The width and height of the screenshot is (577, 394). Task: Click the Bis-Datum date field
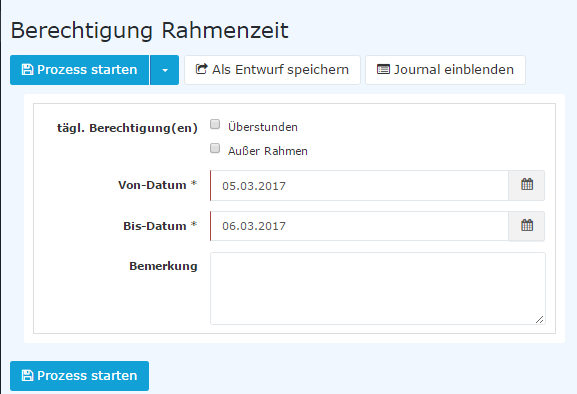(x=359, y=226)
